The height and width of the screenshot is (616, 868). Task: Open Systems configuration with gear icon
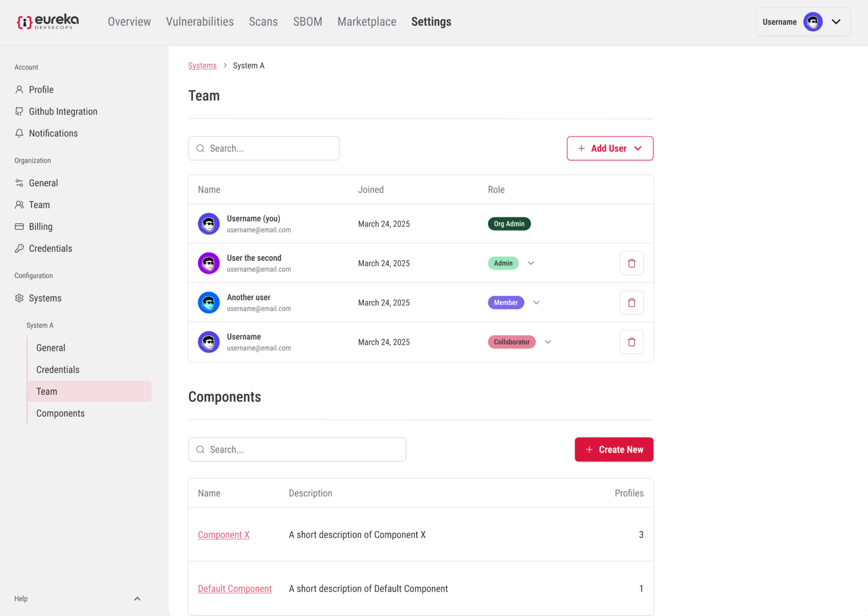click(45, 298)
